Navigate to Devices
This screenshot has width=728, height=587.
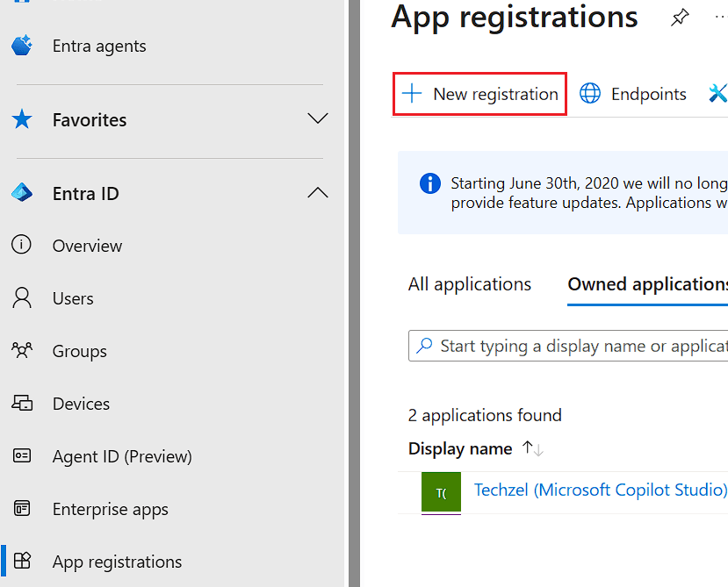[82, 404]
